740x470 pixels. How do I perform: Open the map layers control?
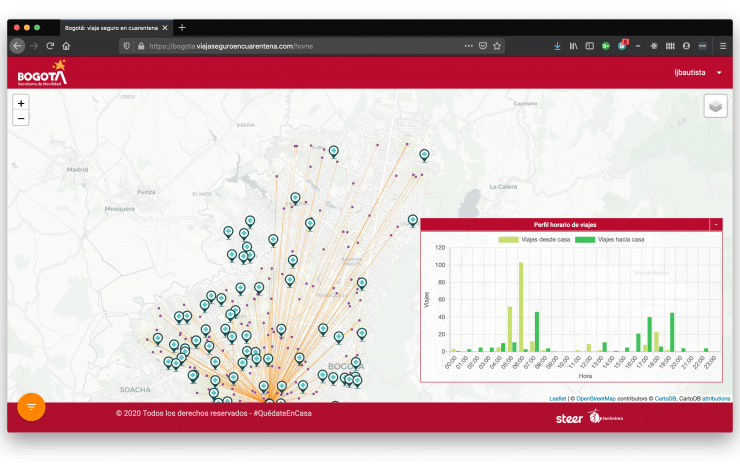[715, 106]
